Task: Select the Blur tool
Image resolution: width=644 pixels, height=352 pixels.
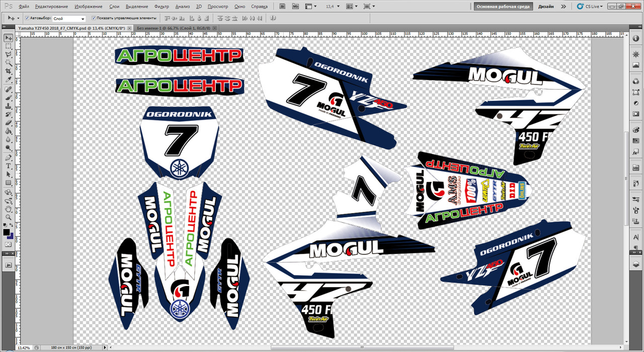Action: (9, 139)
